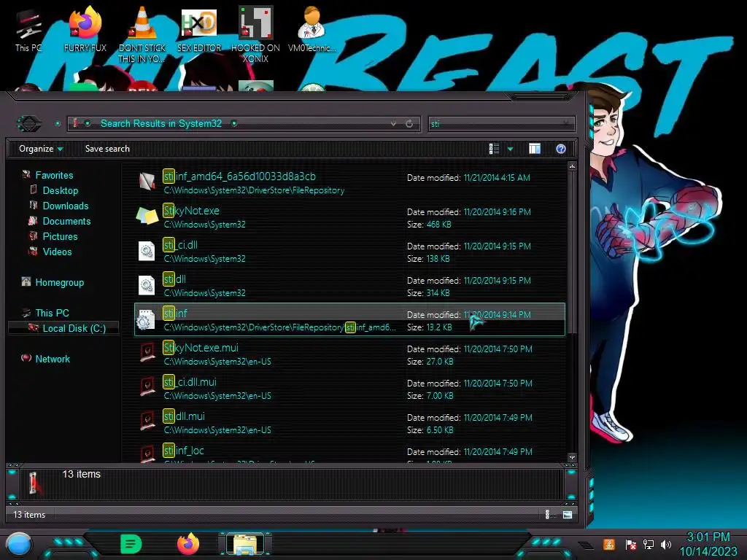This screenshot has width=747, height=560.
Task: Open the more view options arrow
Action: 510,149
